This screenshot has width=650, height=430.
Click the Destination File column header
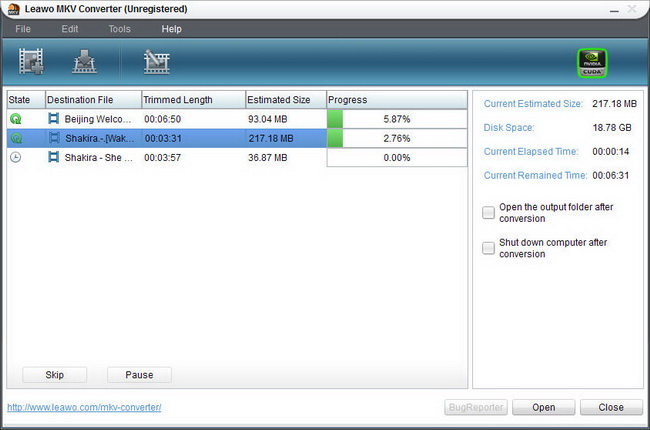(x=93, y=100)
